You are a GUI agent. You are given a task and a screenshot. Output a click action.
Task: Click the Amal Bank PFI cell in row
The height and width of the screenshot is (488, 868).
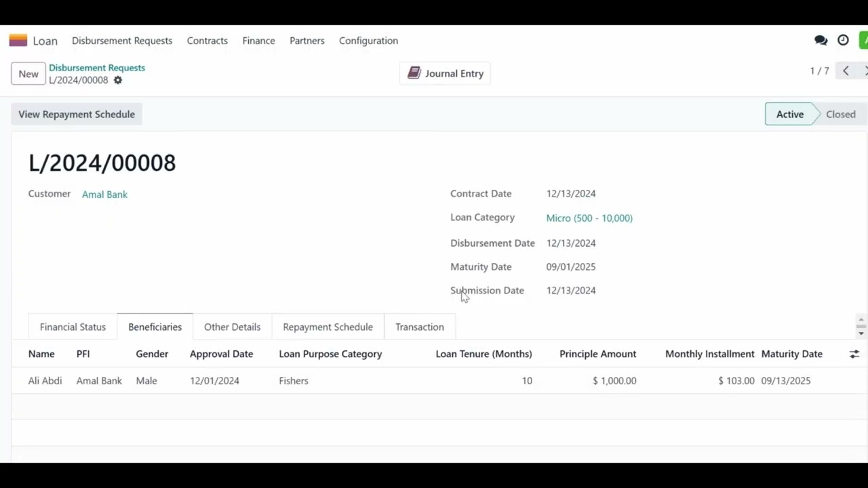coord(99,381)
